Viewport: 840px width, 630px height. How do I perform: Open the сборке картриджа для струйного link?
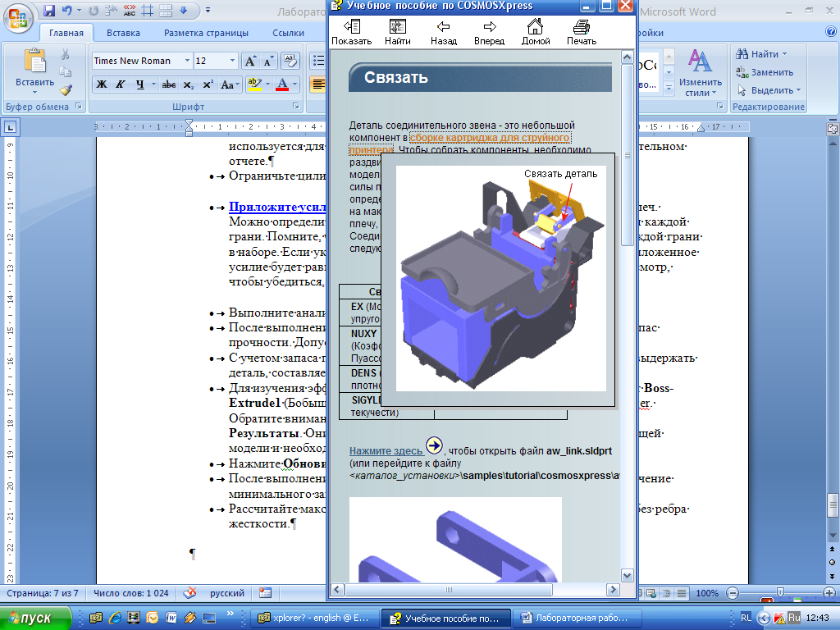click(x=490, y=138)
